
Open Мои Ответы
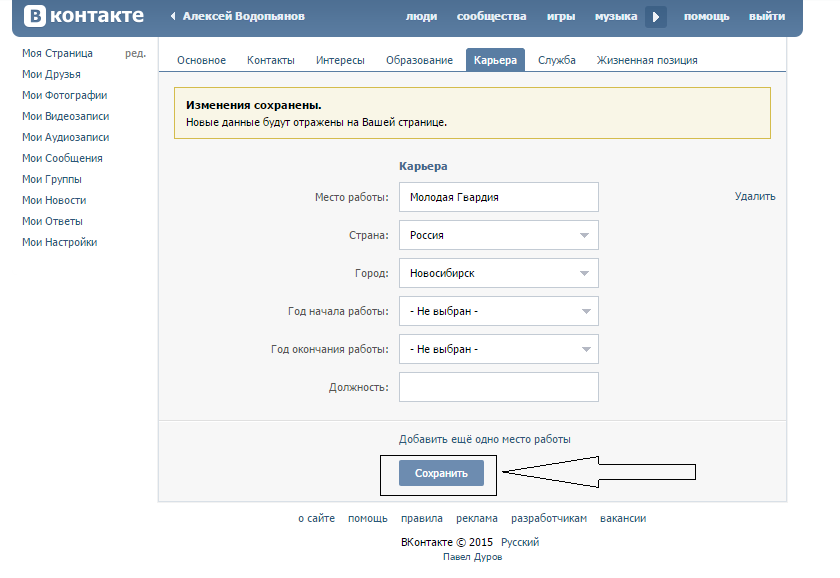[x=52, y=221]
